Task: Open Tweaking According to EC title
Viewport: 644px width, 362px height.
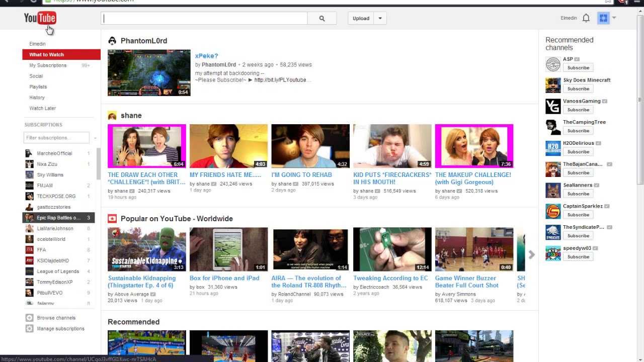Action: pyautogui.click(x=391, y=278)
